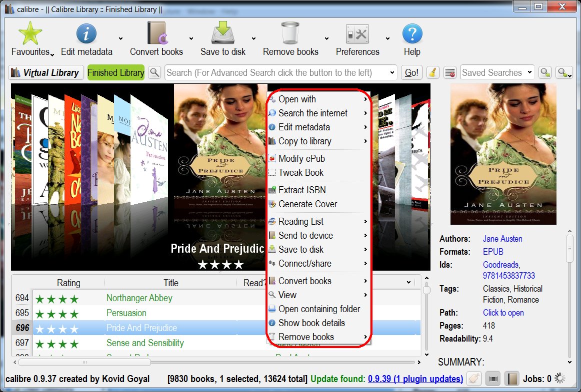Open Advanced Search magnifier icon
Screen dimensions: 581x392
click(154, 72)
